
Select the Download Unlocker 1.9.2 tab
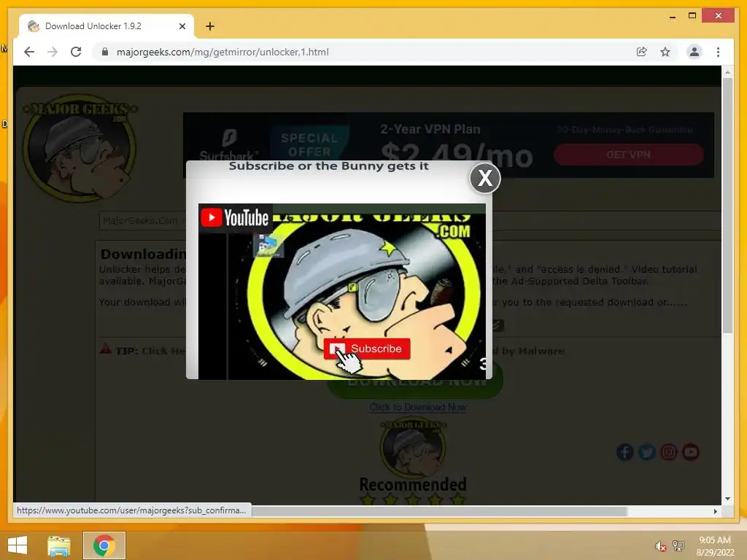click(107, 26)
